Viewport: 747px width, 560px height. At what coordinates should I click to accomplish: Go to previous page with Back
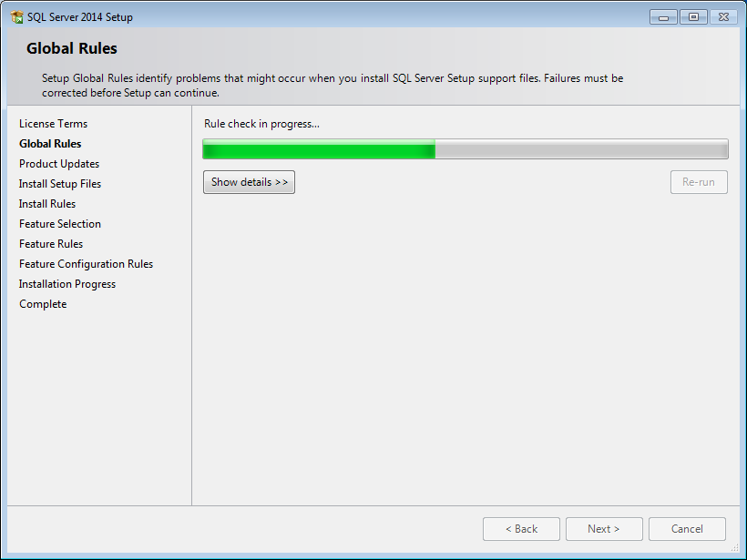pyautogui.click(x=521, y=529)
